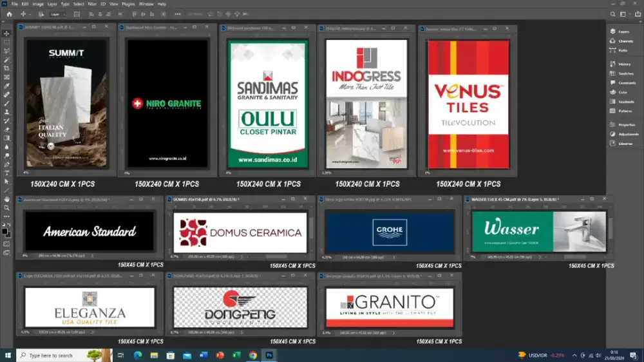644x362 pixels.
Task: Toggle the Auto-Select option icon
Action: tap(41, 14)
